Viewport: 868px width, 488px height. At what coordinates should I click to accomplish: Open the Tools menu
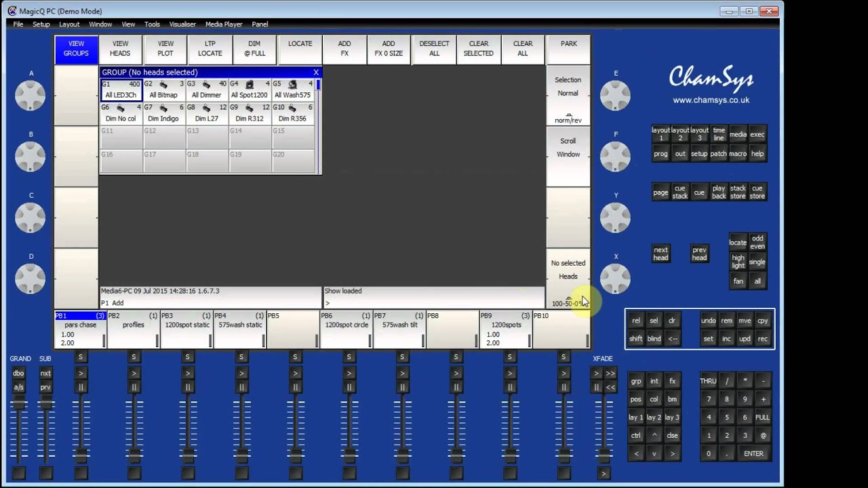click(152, 24)
